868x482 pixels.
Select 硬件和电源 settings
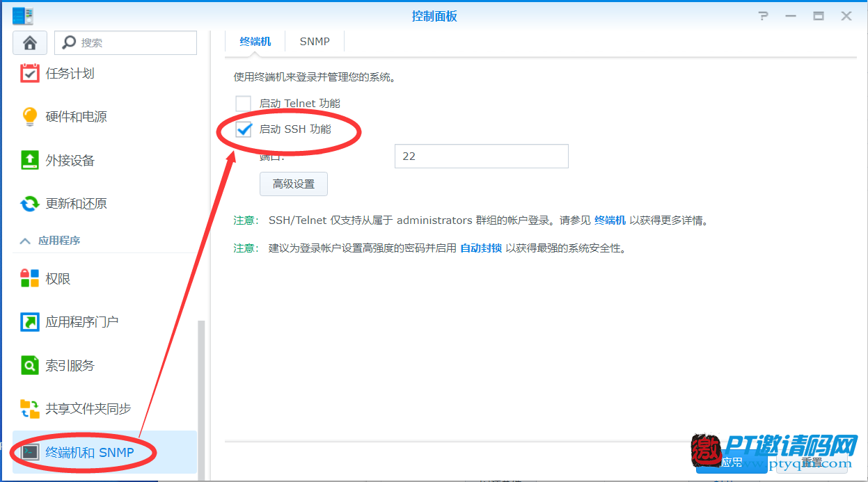[x=79, y=117]
